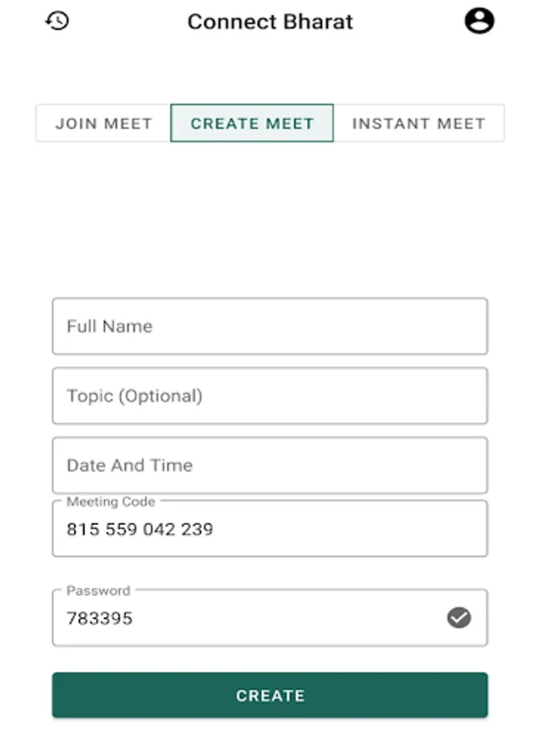This screenshot has height=756, width=534.
Task: Click the password checkmark circle icon
Action: tap(458, 618)
